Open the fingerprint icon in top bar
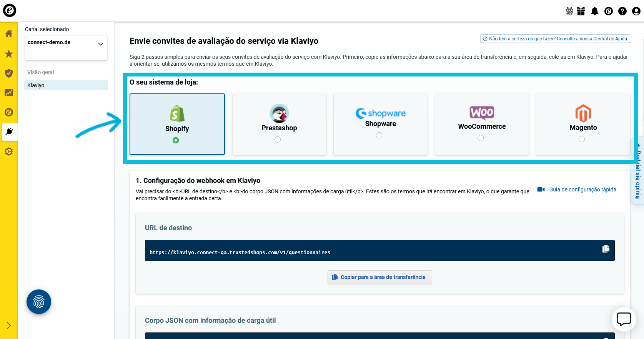Screen dimensions: 644x339 click(569, 11)
